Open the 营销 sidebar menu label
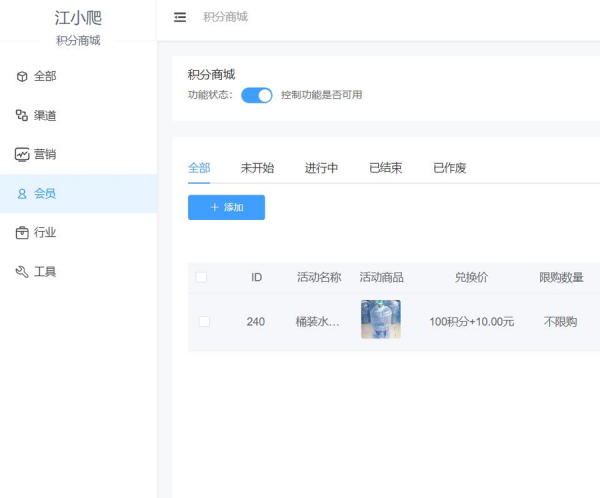The image size is (600, 498). point(45,154)
